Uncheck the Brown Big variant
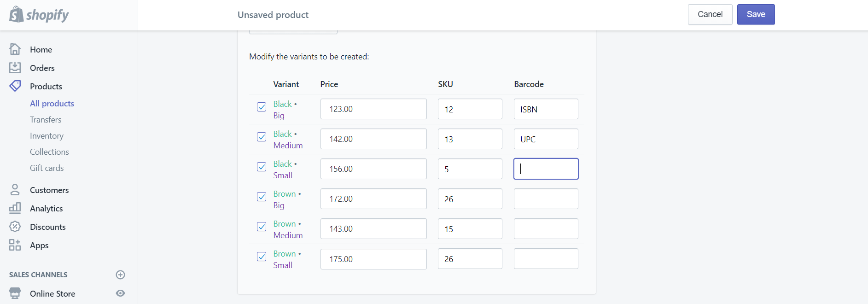The height and width of the screenshot is (304, 868). pyautogui.click(x=262, y=197)
